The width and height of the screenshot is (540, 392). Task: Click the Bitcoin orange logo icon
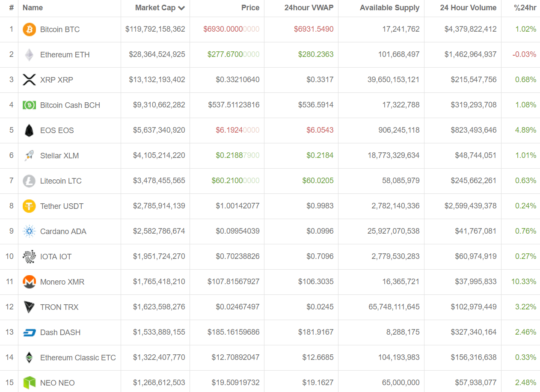click(29, 30)
